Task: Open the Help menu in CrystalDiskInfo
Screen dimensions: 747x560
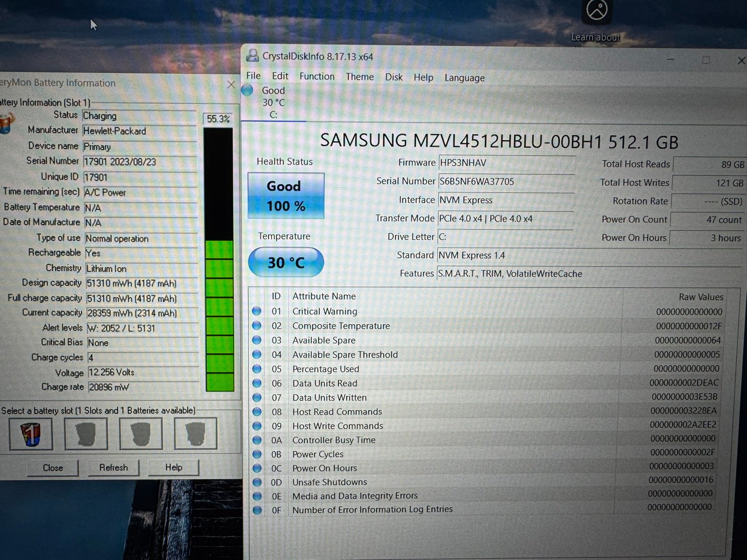Action: pos(423,78)
